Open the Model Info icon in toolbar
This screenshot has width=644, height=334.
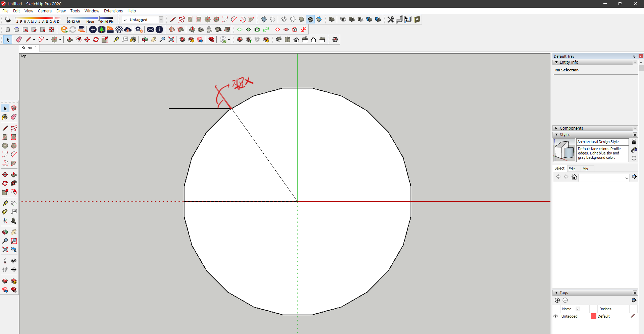(x=159, y=29)
